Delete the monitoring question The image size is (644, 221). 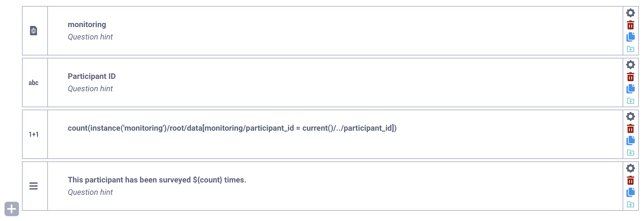point(631,25)
